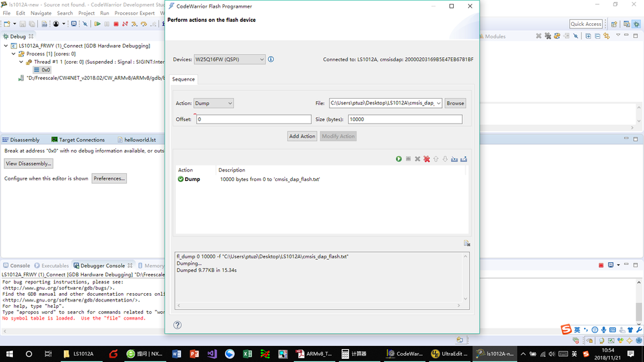
Task: Open the Navigate menu
Action: point(41,13)
